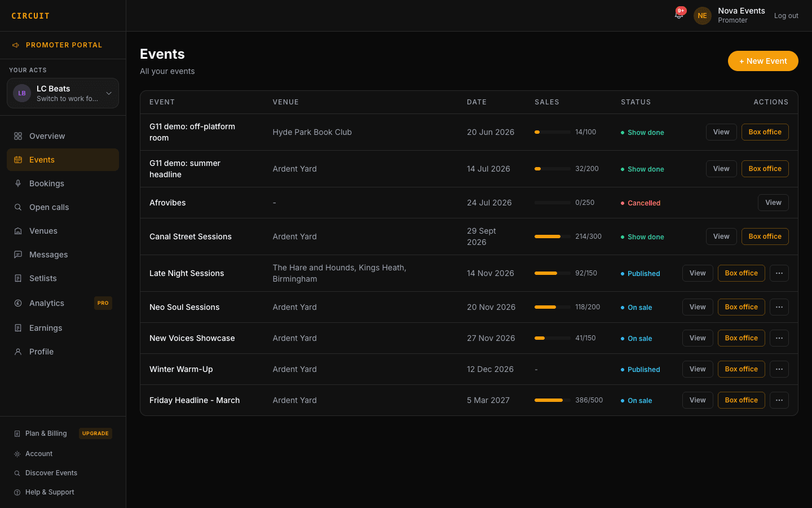View the cancelled Afrovibes event
Screen dimensions: 812x508
(773, 203)
